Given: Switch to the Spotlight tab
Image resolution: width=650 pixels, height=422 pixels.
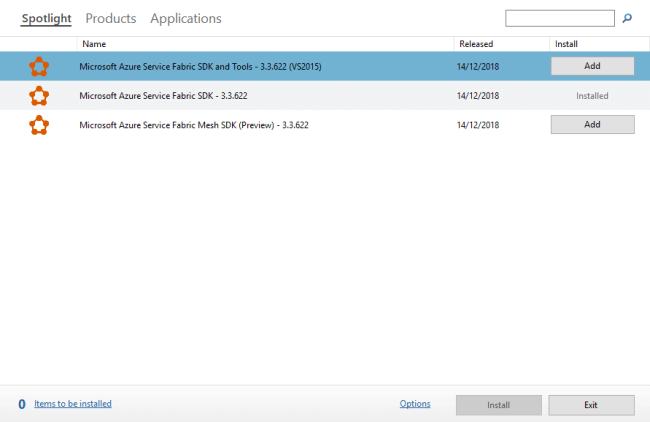Looking at the screenshot, I should (46, 19).
